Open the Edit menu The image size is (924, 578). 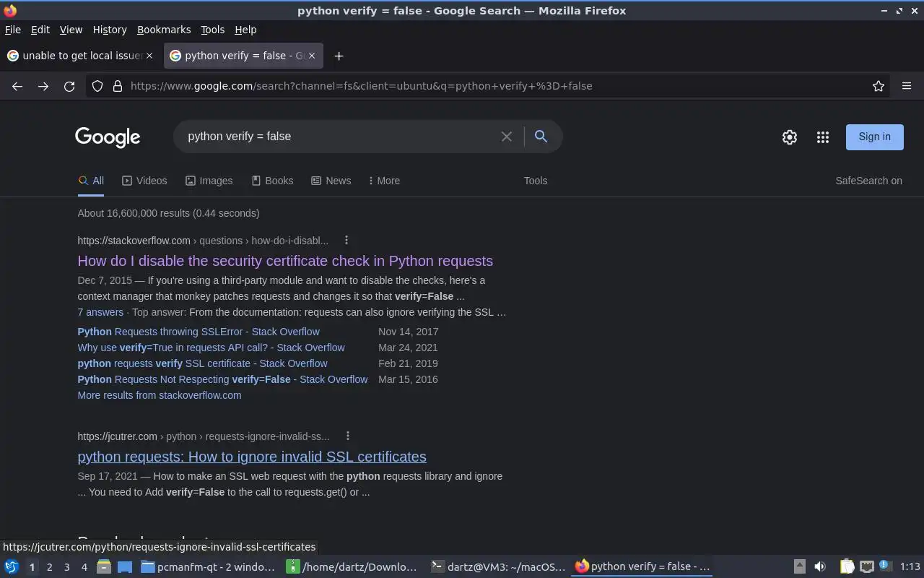coord(40,30)
